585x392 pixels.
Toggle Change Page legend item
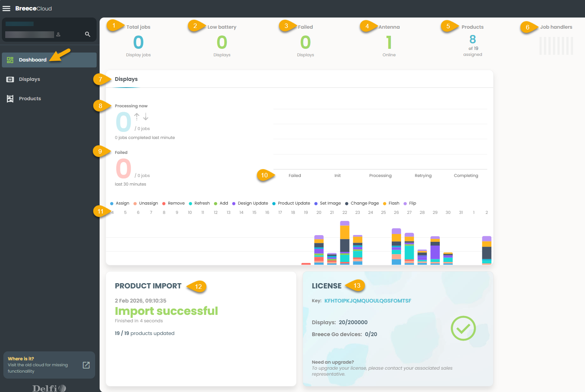point(362,203)
